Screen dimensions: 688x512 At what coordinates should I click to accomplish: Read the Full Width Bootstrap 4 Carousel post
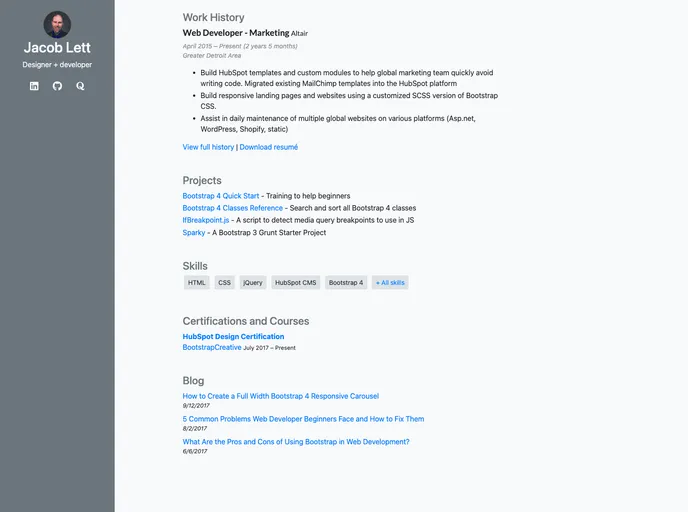(x=280, y=396)
